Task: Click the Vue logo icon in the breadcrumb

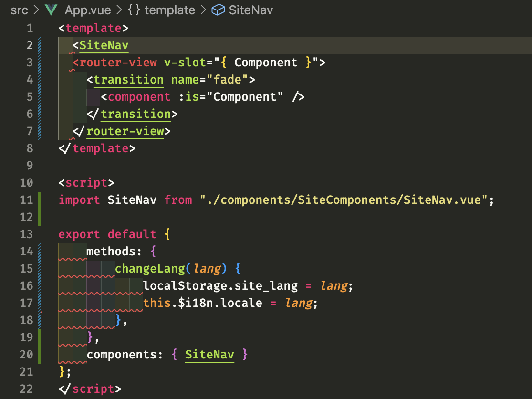Action: (x=51, y=10)
